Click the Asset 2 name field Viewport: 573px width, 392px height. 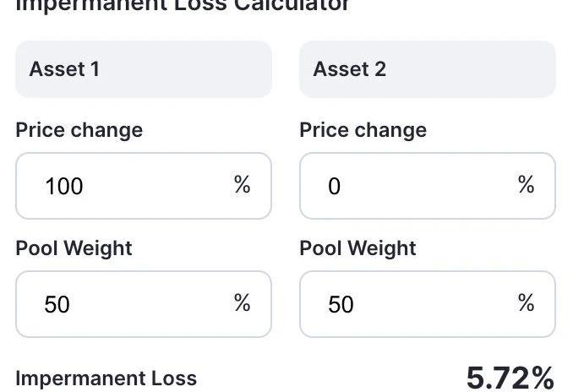pyautogui.click(x=427, y=69)
